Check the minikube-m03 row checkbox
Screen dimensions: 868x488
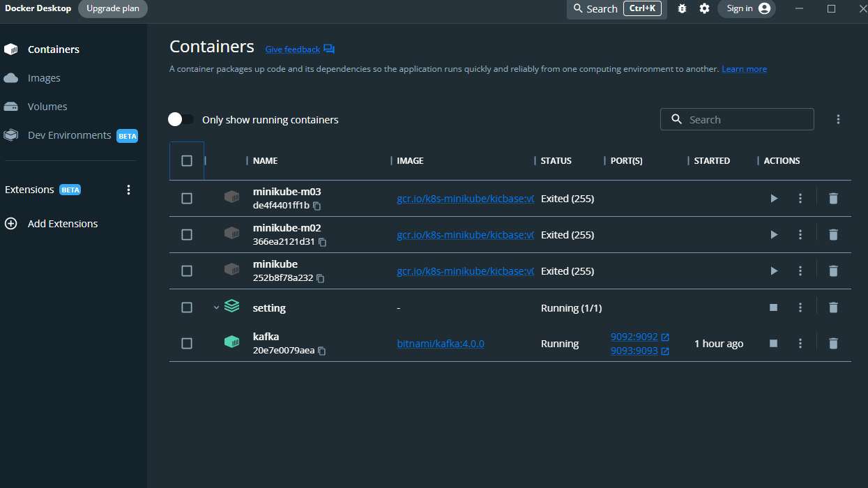[x=187, y=199]
